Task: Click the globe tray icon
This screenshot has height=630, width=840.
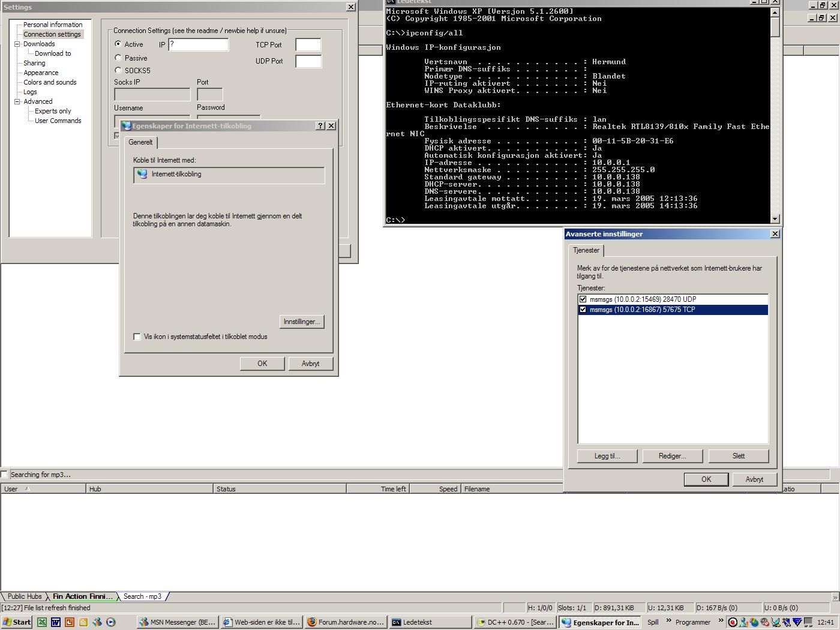Action: pos(754,622)
